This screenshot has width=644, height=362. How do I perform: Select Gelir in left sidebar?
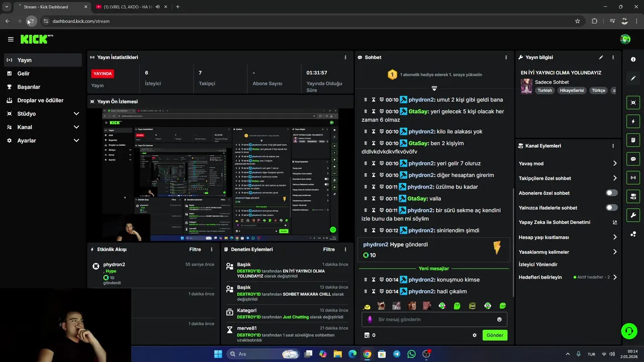point(43,73)
